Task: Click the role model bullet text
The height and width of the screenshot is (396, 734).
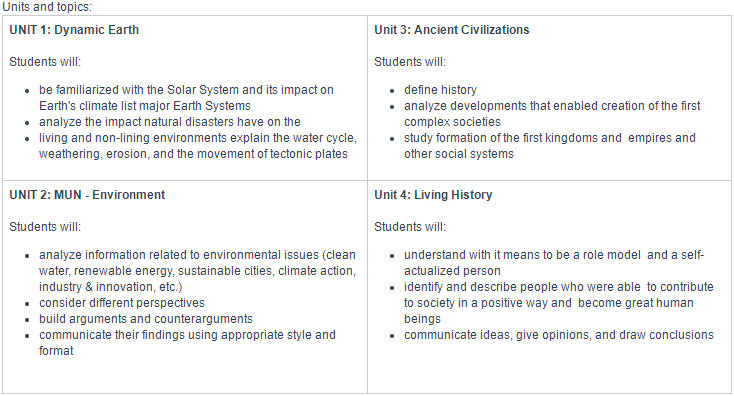Action: [x=554, y=263]
